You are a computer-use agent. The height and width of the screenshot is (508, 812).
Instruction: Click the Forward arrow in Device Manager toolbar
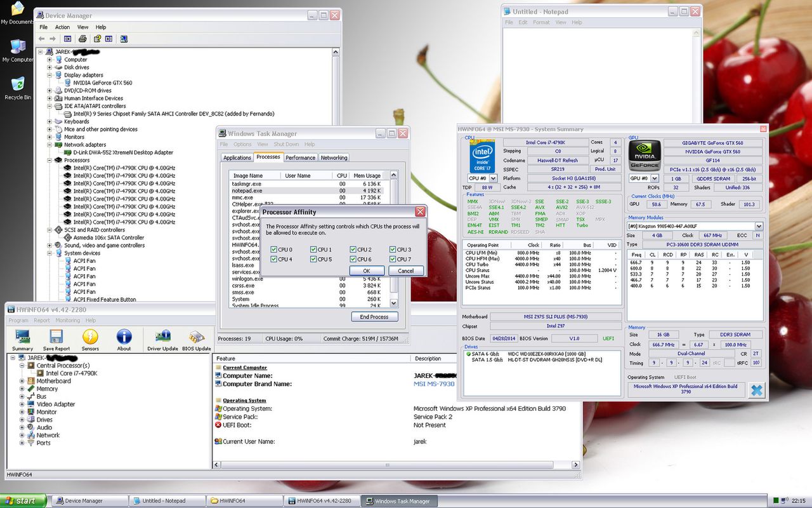click(54, 39)
